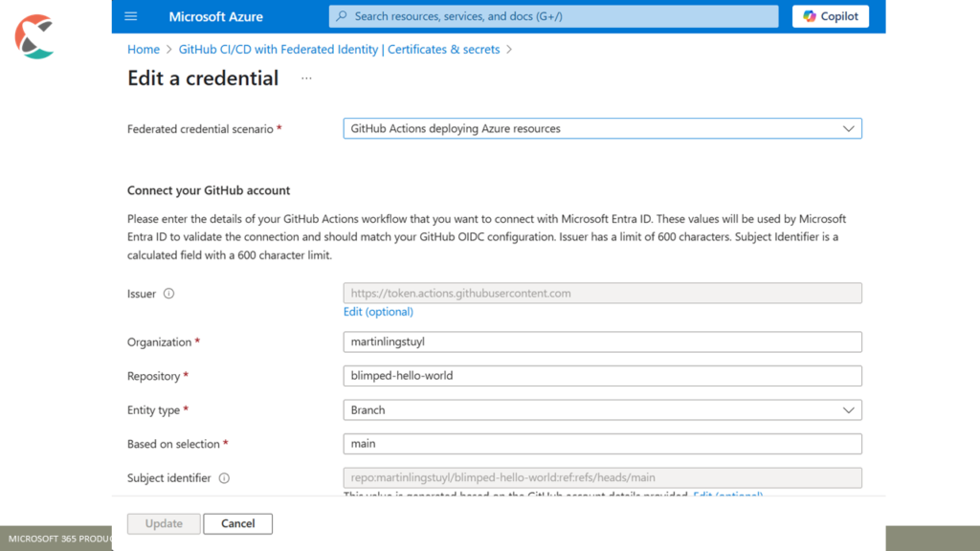This screenshot has width=980, height=551.
Task: Open the Azure portal hamburger menu
Action: point(130,16)
